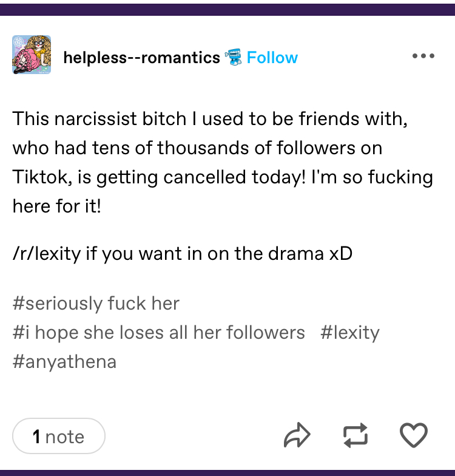Click the 'here for it!' line
Image resolution: width=455 pixels, height=476 pixels.
coord(56,206)
